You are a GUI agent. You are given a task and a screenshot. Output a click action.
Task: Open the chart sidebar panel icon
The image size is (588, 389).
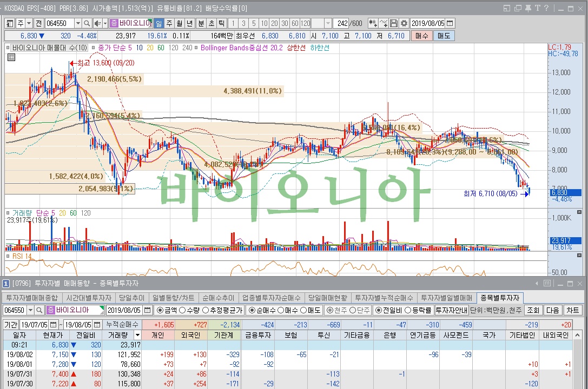click(10, 23)
